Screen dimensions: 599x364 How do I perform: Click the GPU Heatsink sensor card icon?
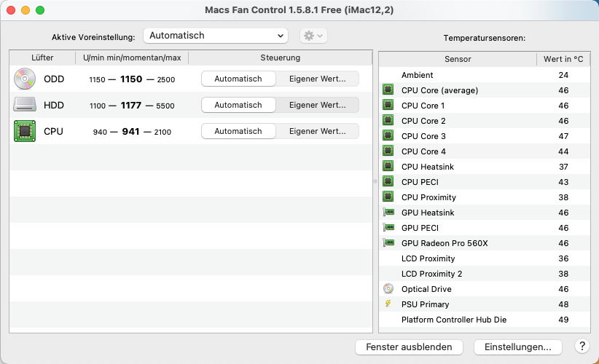pyautogui.click(x=388, y=213)
